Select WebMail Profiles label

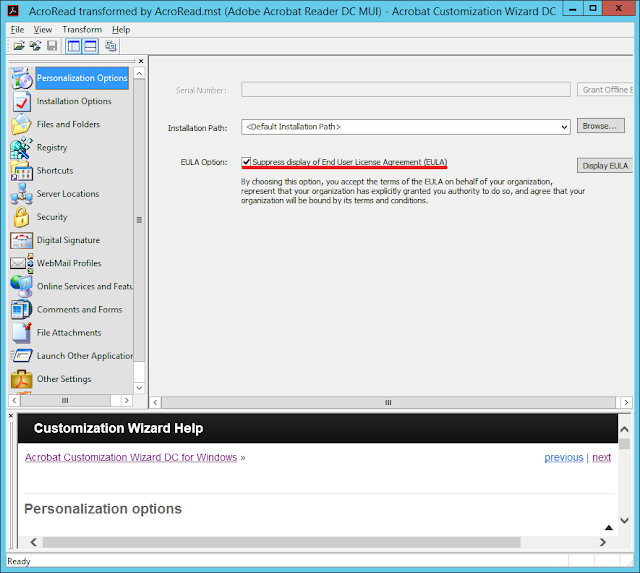coord(69,263)
